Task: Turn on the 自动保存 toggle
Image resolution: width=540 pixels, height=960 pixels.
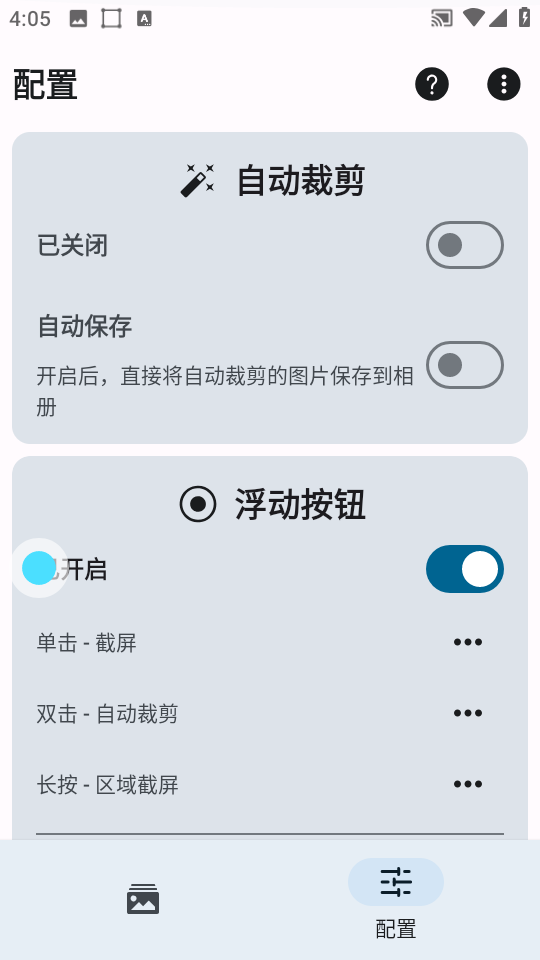Action: point(465,365)
